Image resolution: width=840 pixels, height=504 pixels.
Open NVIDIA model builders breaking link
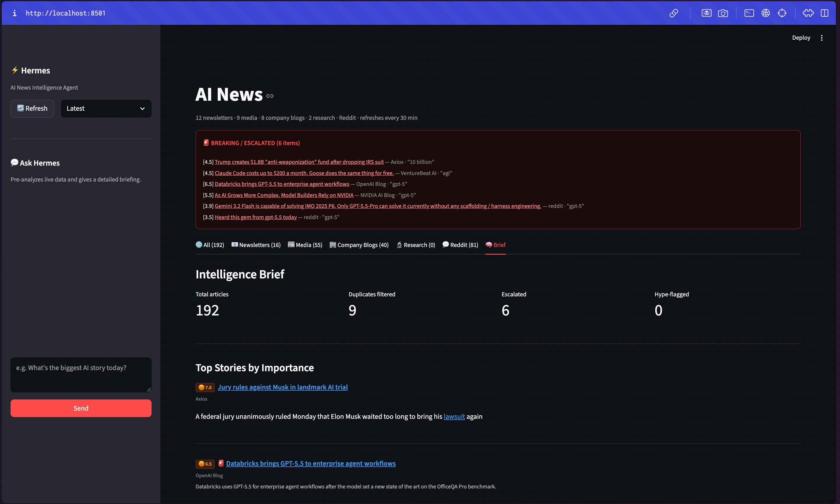(284, 195)
